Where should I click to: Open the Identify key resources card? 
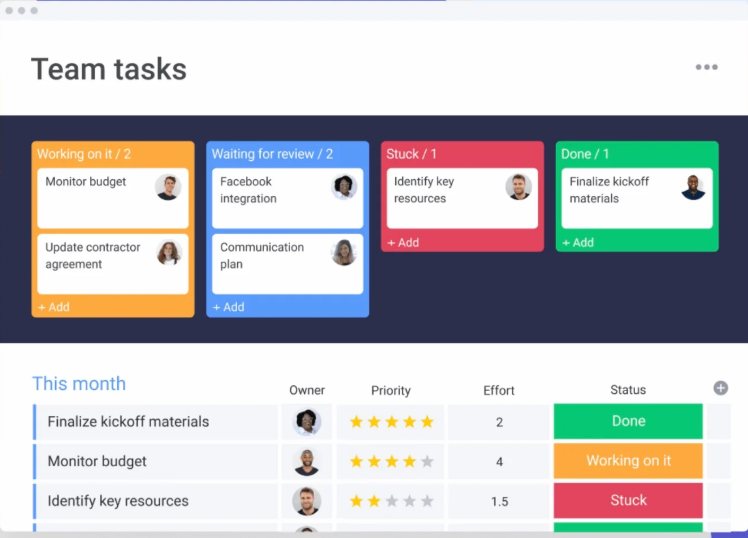coord(462,198)
